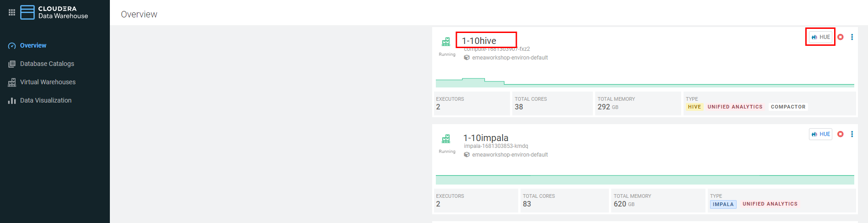Open the 1-10hive more options menu
This screenshot has width=868, height=223.
pyautogui.click(x=852, y=37)
